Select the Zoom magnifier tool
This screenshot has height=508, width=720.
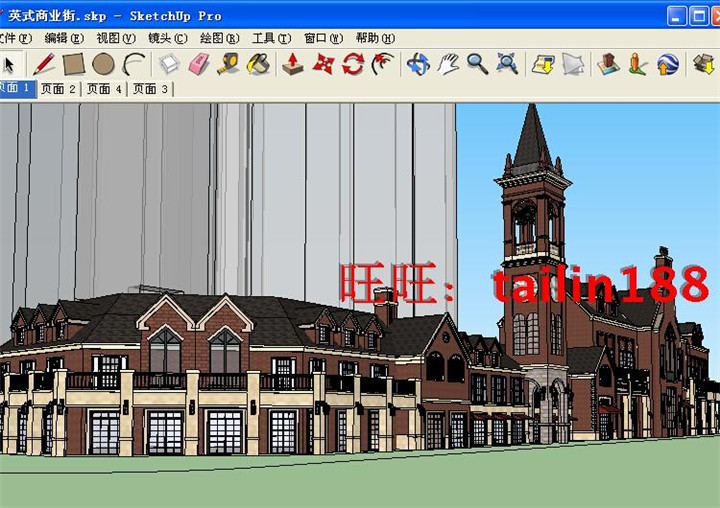point(478,64)
